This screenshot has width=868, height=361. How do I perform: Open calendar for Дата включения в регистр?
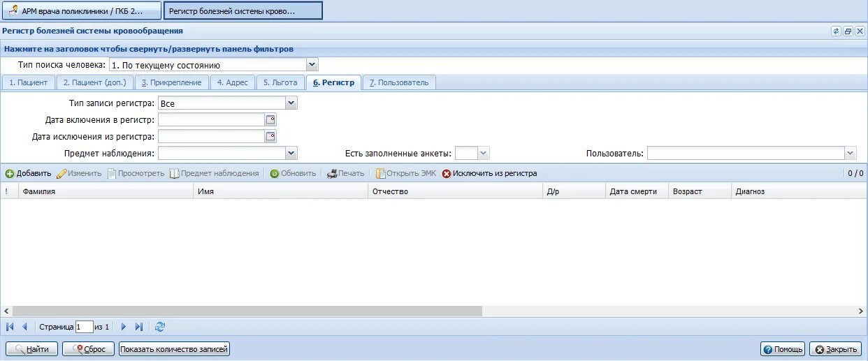(270, 120)
